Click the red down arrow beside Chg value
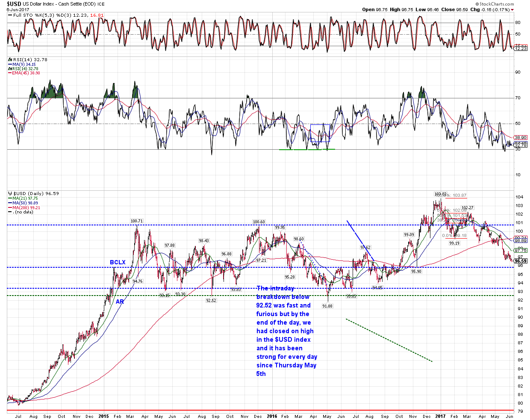 tap(512, 9)
